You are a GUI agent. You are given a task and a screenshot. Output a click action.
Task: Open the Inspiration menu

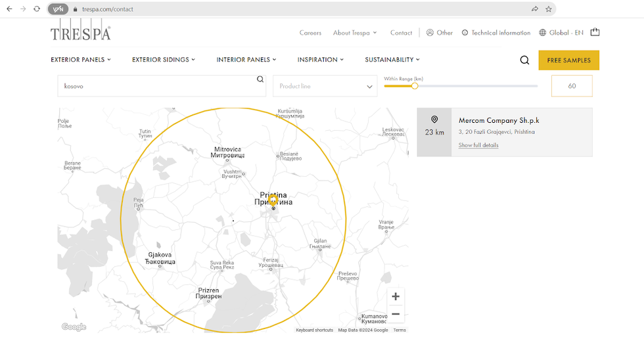(320, 60)
